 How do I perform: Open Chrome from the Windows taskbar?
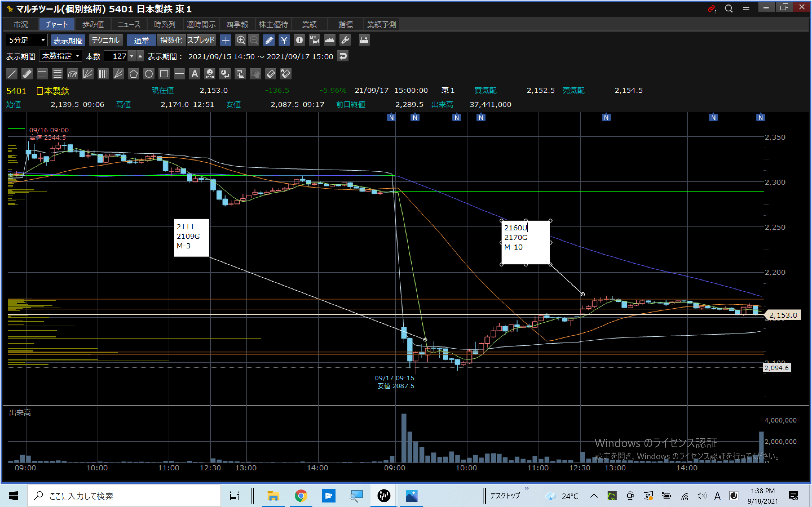[x=301, y=496]
